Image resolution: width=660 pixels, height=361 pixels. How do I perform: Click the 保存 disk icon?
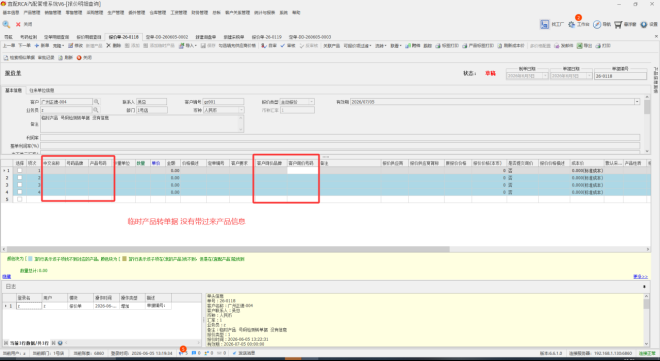tap(203, 45)
